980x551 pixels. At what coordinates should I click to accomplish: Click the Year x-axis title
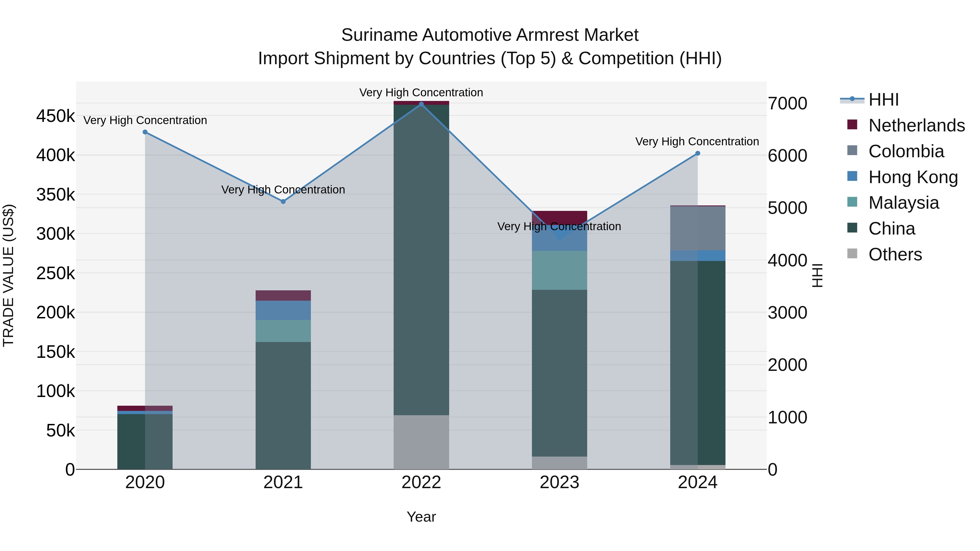pyautogui.click(x=421, y=517)
